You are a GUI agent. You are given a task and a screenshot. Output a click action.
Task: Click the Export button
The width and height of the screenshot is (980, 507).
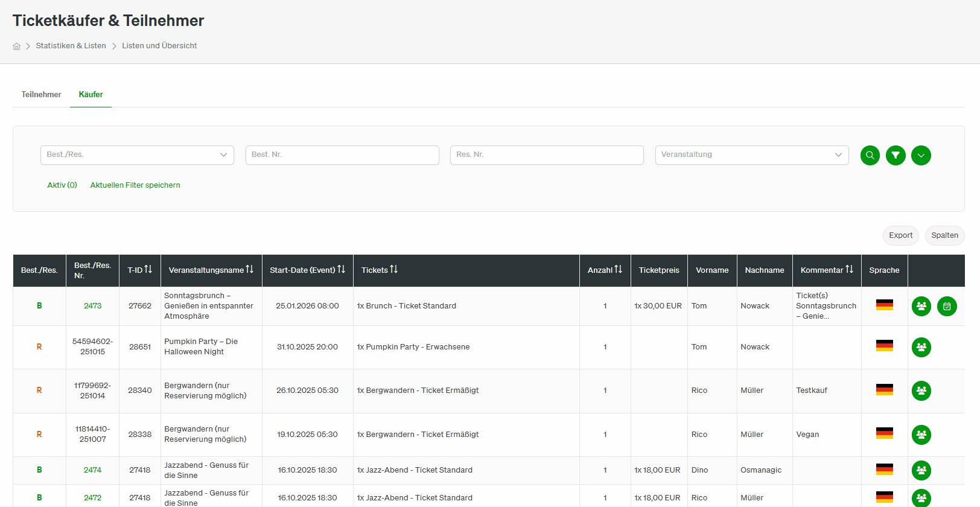[900, 235]
